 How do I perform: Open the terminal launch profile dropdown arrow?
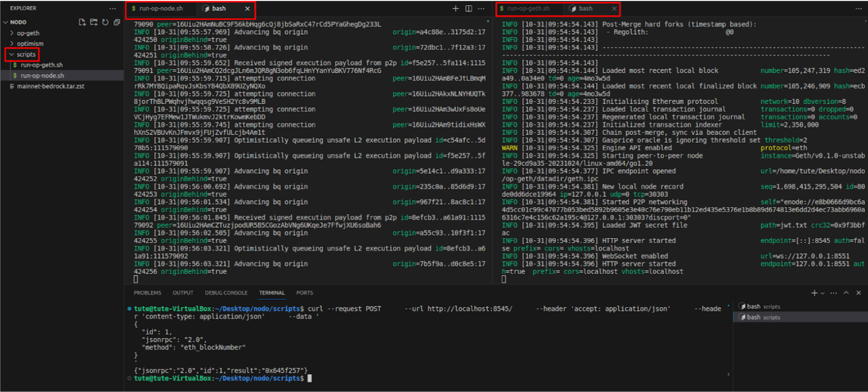pyautogui.click(x=822, y=293)
